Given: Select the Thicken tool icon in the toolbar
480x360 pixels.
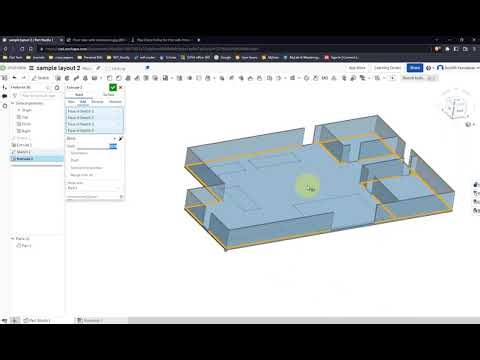Looking at the screenshot, I should pos(94,78).
